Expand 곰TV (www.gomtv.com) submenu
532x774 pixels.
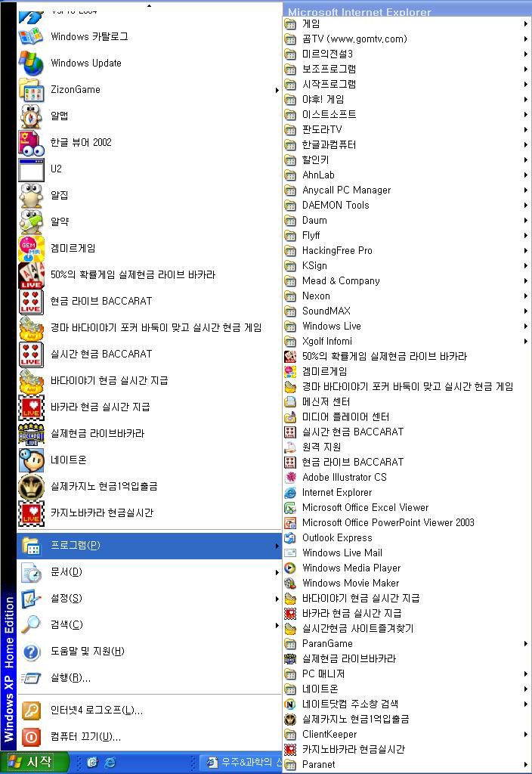(407, 39)
